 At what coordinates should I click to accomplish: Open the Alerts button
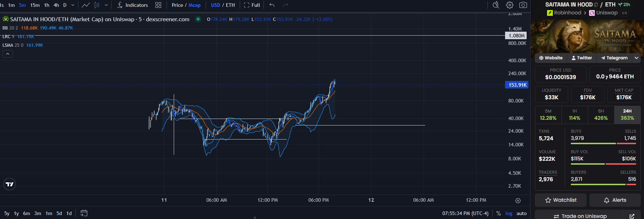pos(615,200)
